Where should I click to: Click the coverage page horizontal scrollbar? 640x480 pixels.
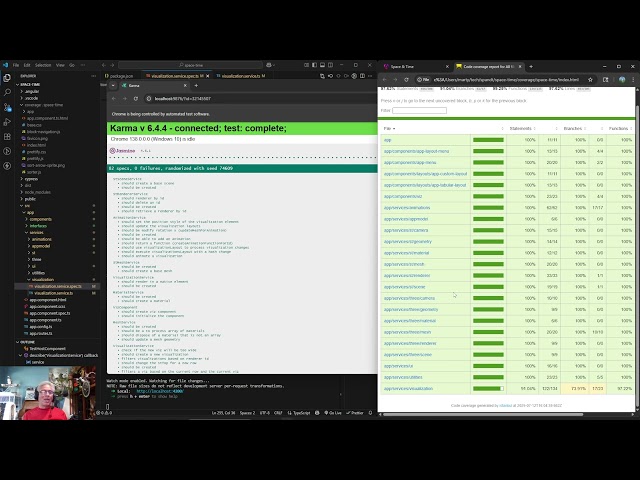pos(482,415)
